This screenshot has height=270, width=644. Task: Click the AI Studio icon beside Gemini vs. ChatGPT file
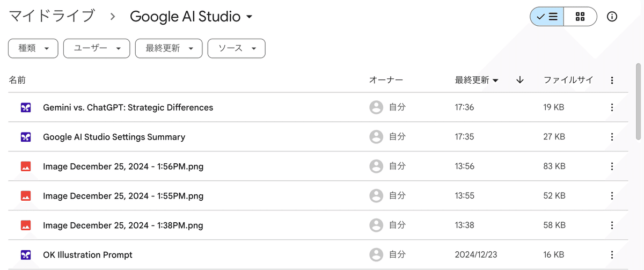pos(26,107)
